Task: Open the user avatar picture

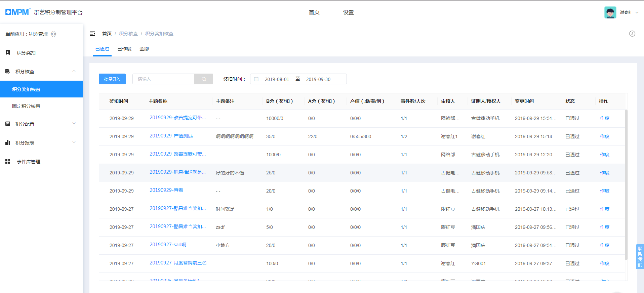Action: [x=610, y=12]
